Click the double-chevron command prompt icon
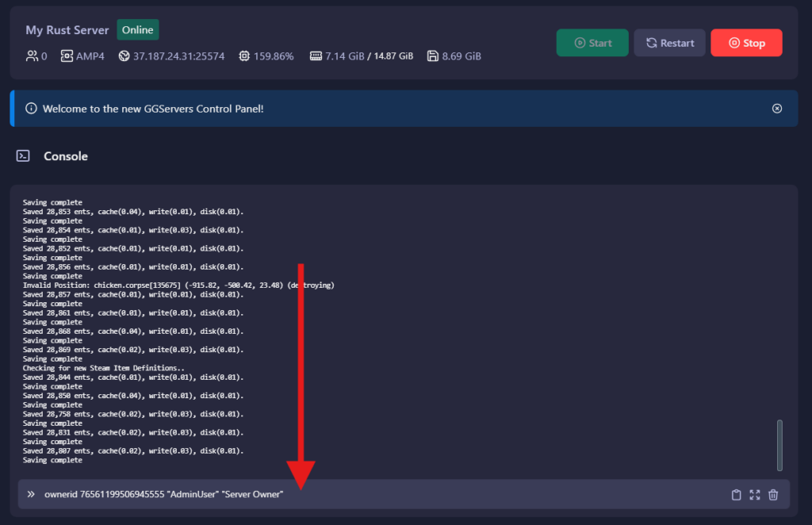Screen dimensions: 812x525 [x=31, y=494]
